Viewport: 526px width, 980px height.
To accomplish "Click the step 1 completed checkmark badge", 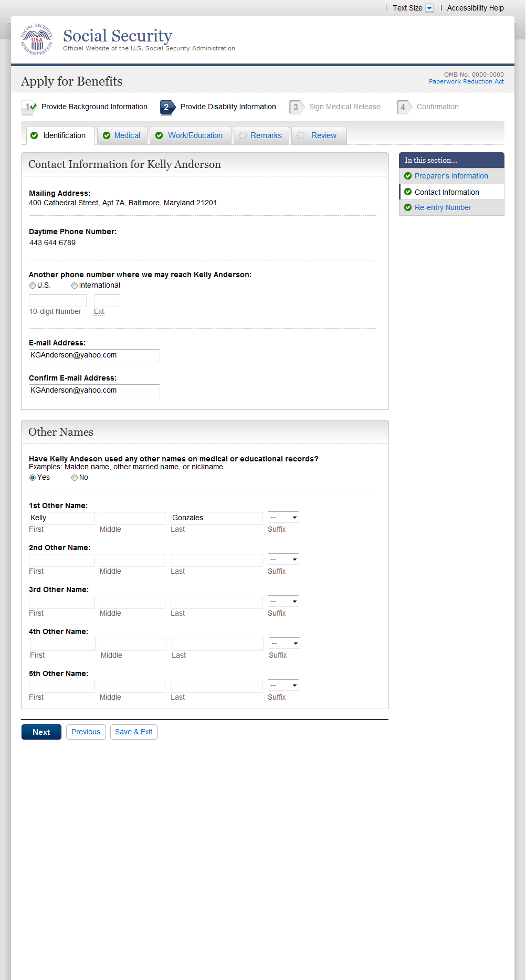I will (x=29, y=107).
